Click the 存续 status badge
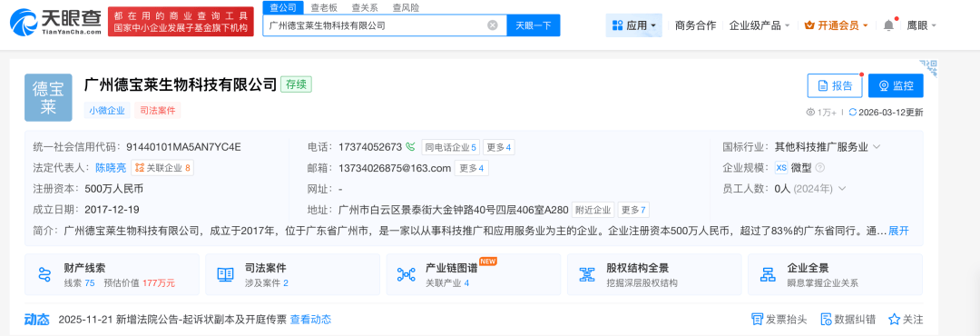Screen dimensions: 980x336 coord(296,84)
